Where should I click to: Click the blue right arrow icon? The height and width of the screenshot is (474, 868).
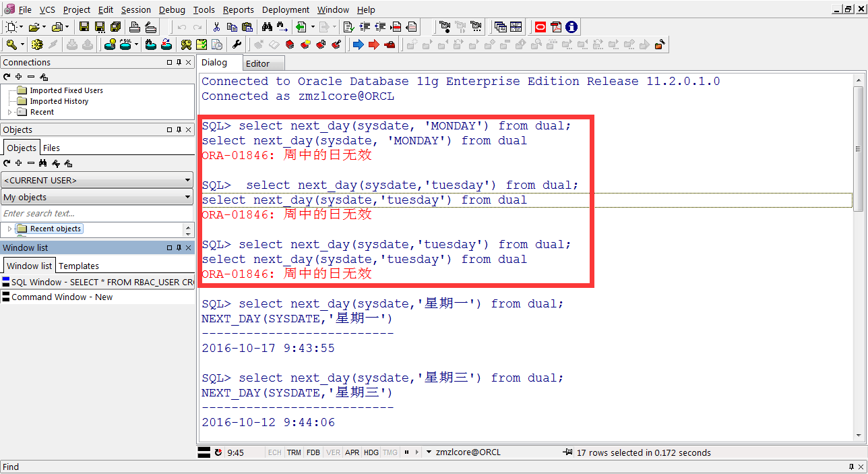[x=359, y=45]
